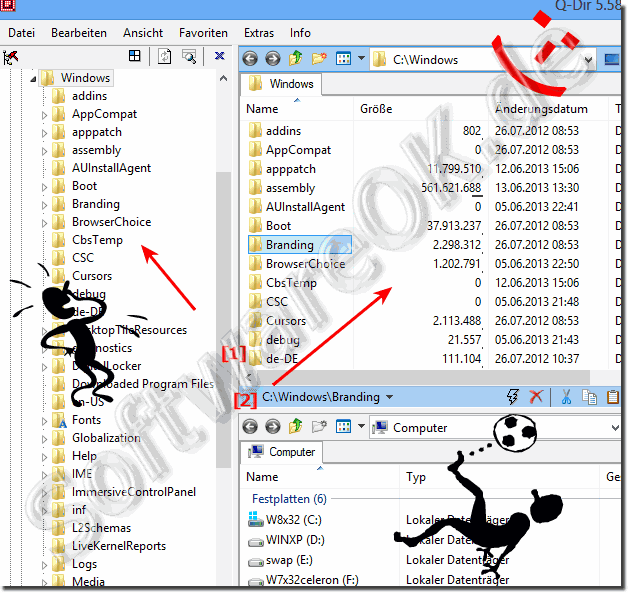Click the four-pane layout icon in the tree toolbar
Viewport: 628px width, 593px height.
(x=135, y=56)
